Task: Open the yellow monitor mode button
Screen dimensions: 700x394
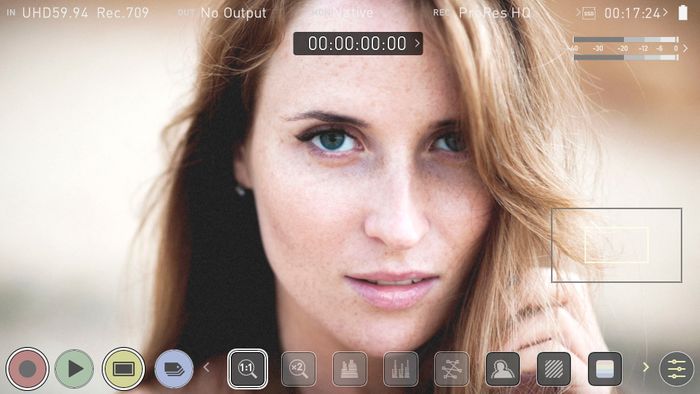Action: pos(123,369)
